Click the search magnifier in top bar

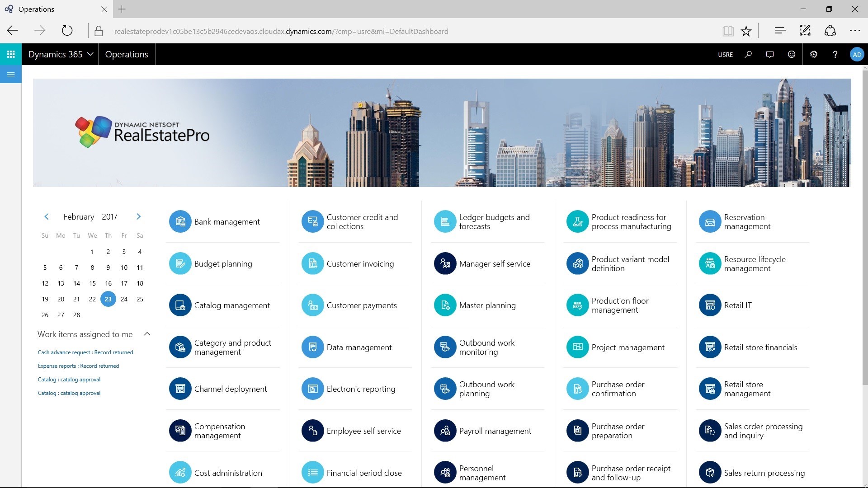tap(748, 54)
